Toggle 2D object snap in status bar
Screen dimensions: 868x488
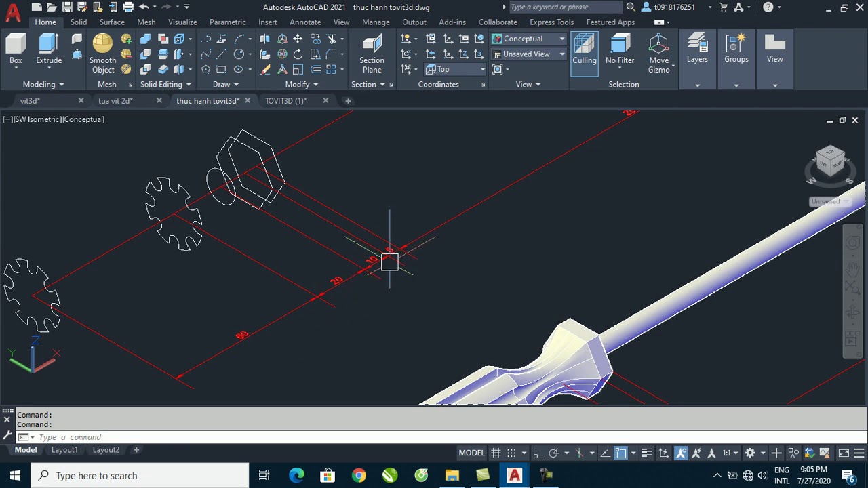[x=620, y=453]
